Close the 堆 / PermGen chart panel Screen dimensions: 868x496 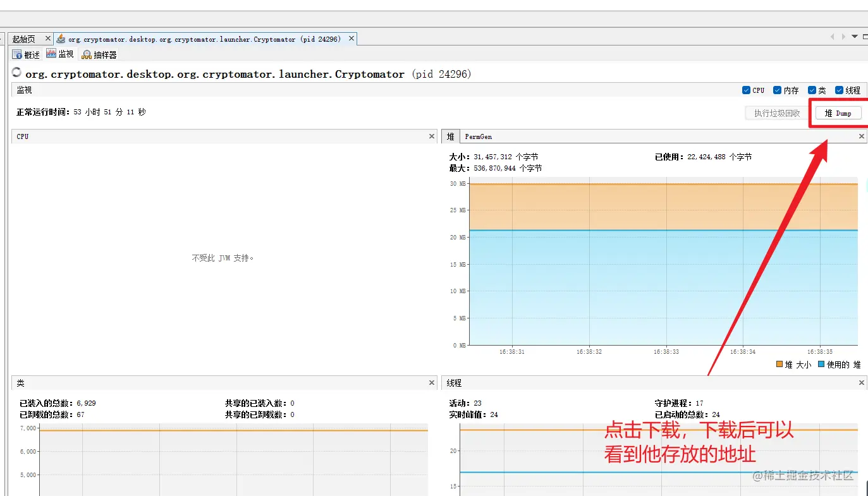pyautogui.click(x=862, y=136)
